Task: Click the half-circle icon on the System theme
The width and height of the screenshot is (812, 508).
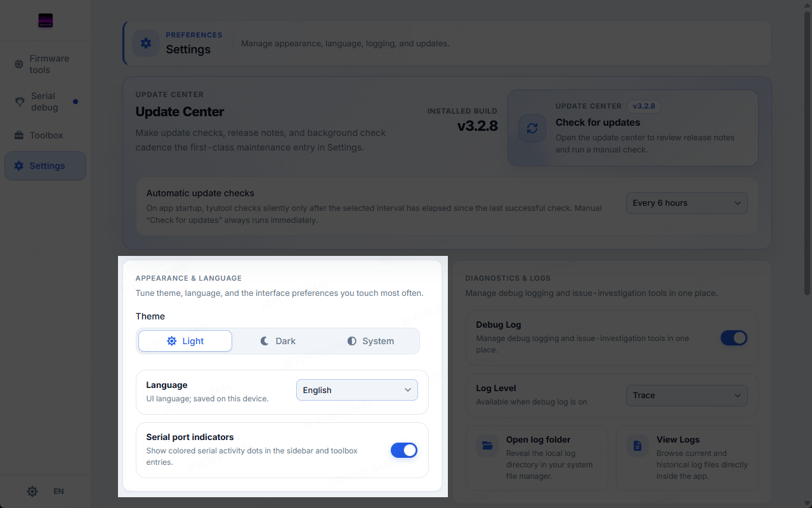Action: (x=351, y=341)
